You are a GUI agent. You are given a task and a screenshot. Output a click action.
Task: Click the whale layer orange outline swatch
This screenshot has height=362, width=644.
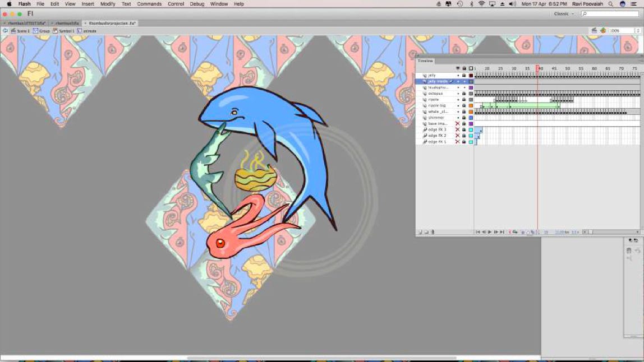pos(471,112)
